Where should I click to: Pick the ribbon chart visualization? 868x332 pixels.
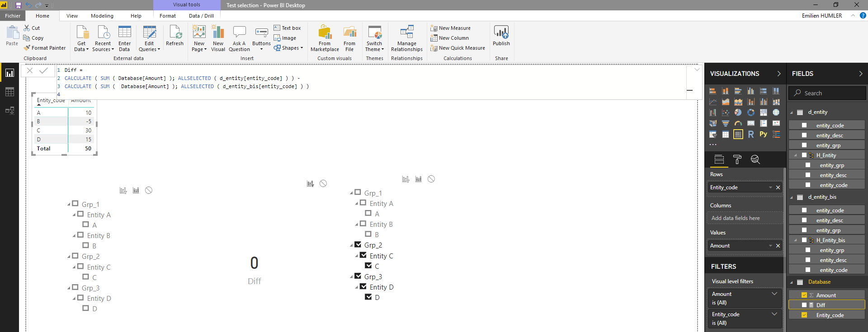pos(776,102)
